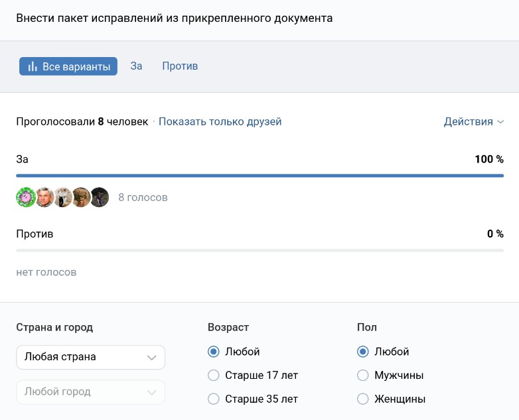The width and height of the screenshot is (519, 420).
Task: Switch to the За tab
Action: [136, 66]
